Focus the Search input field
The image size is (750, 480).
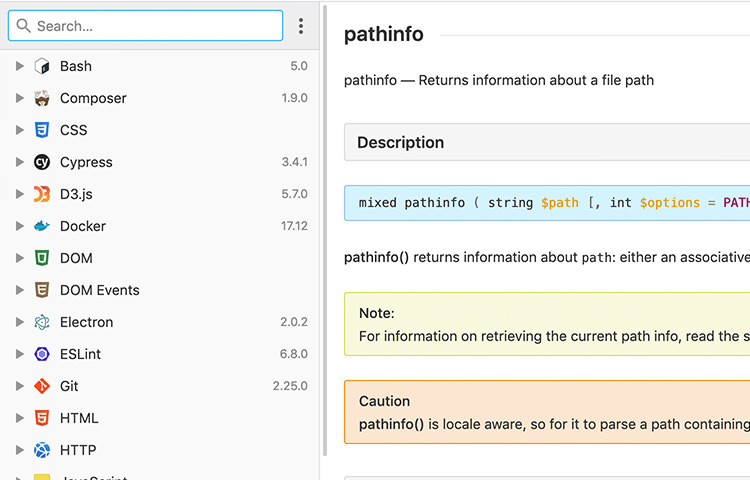click(145, 26)
